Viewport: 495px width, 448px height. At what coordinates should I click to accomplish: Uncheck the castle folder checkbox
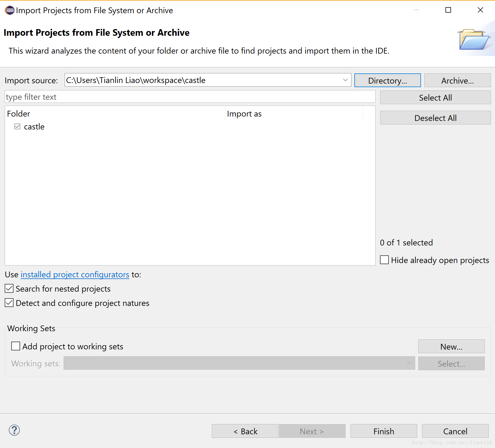coord(17,126)
